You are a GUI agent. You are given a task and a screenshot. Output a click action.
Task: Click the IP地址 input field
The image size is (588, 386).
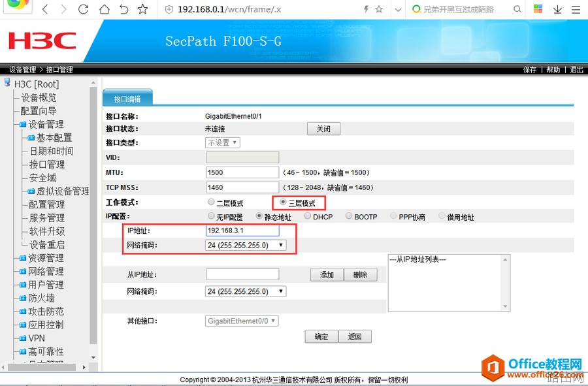(242, 231)
